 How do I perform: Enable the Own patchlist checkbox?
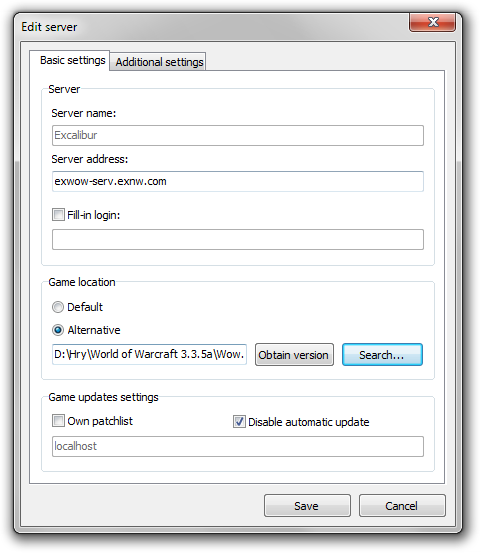coord(58,420)
